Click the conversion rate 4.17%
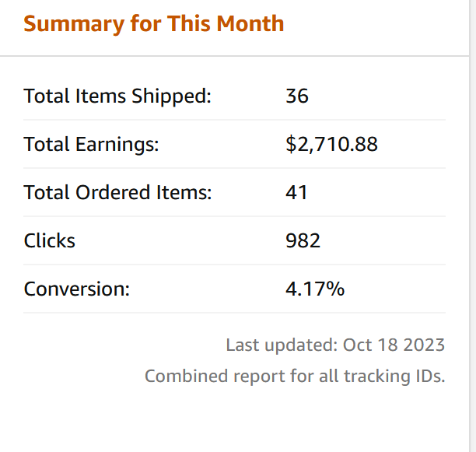Image resolution: width=476 pixels, height=452 pixels. point(315,289)
